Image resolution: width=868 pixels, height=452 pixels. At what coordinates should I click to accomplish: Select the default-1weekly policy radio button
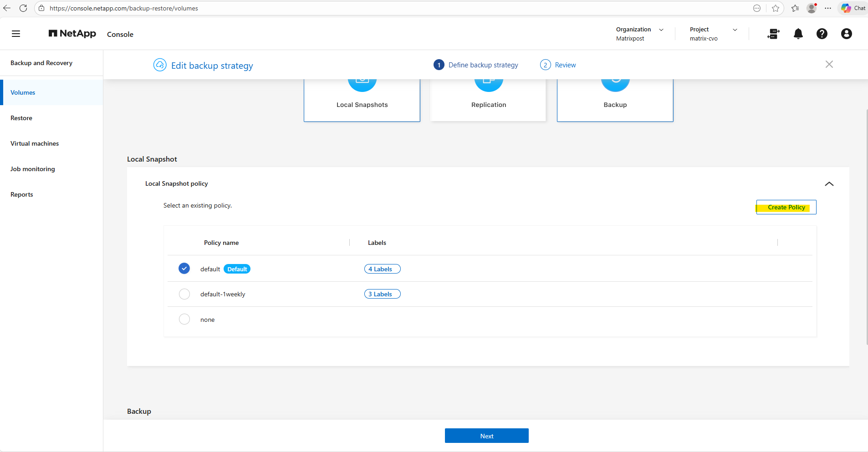click(x=184, y=294)
